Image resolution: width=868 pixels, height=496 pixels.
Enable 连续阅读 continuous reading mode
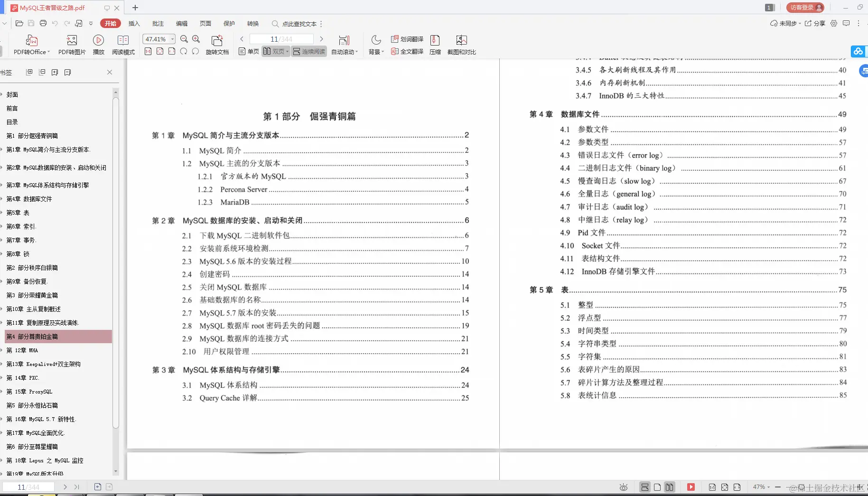point(309,51)
